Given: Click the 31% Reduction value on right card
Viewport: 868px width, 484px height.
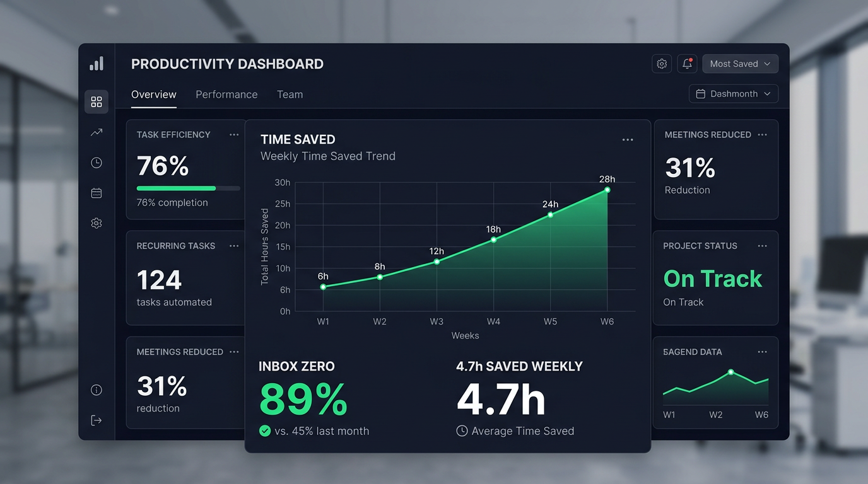Looking at the screenshot, I should tap(690, 168).
